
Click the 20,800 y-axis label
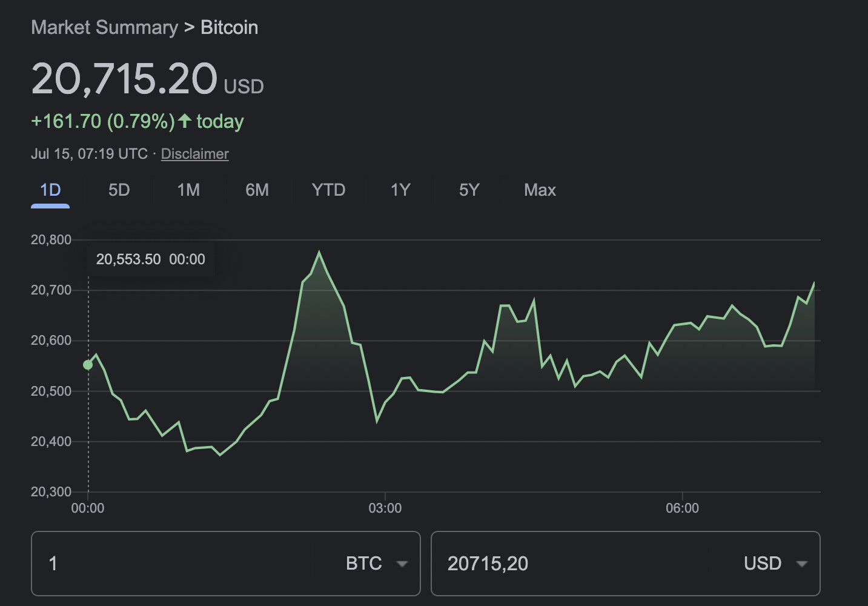click(x=51, y=240)
